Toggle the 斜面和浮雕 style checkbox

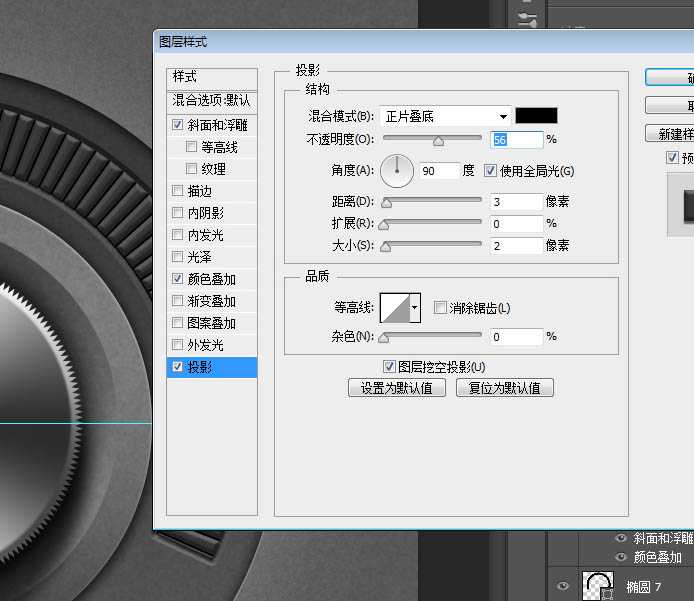point(177,125)
